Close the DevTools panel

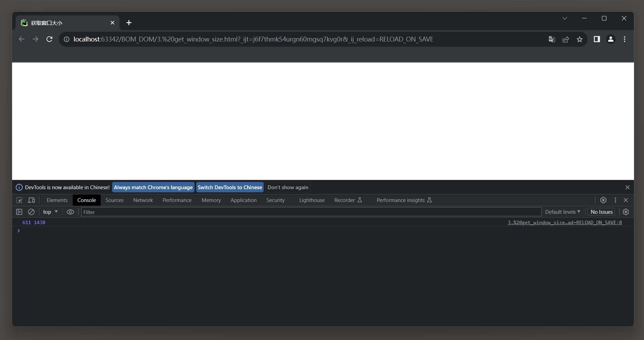pyautogui.click(x=626, y=200)
